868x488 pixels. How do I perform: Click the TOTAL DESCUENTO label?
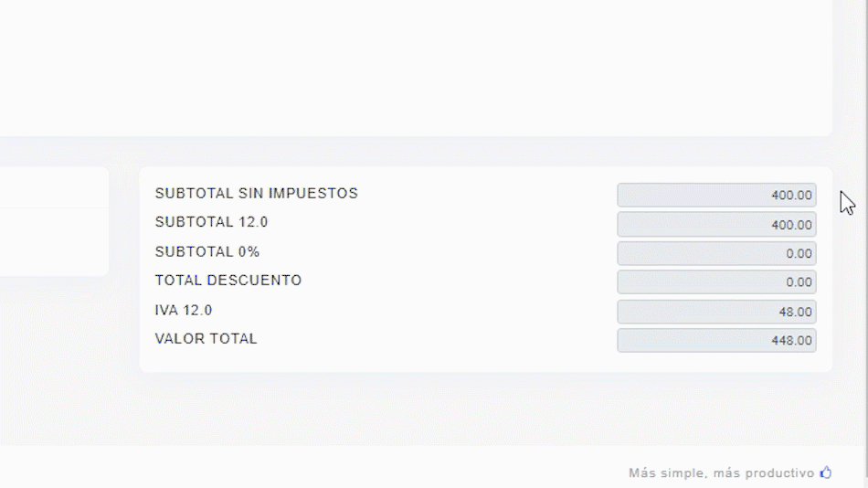coord(228,281)
